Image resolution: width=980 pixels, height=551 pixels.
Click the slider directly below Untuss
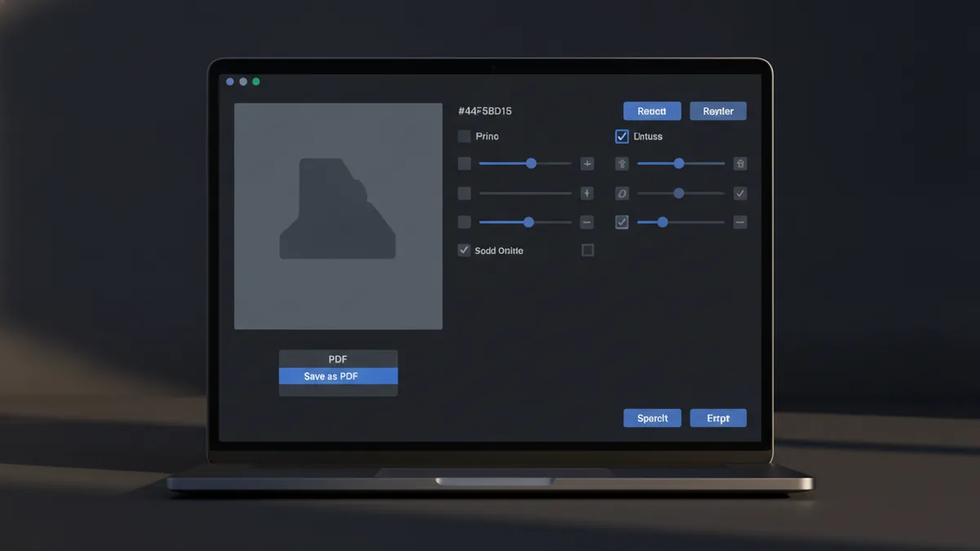click(x=680, y=163)
